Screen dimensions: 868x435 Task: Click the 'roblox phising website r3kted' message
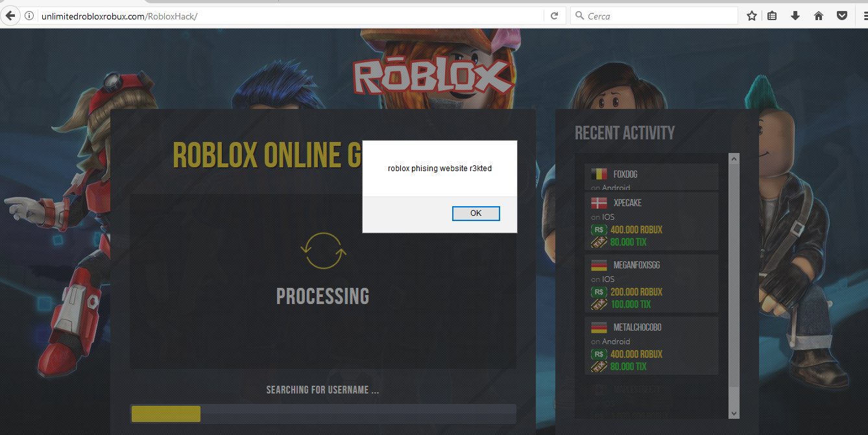[x=440, y=169]
